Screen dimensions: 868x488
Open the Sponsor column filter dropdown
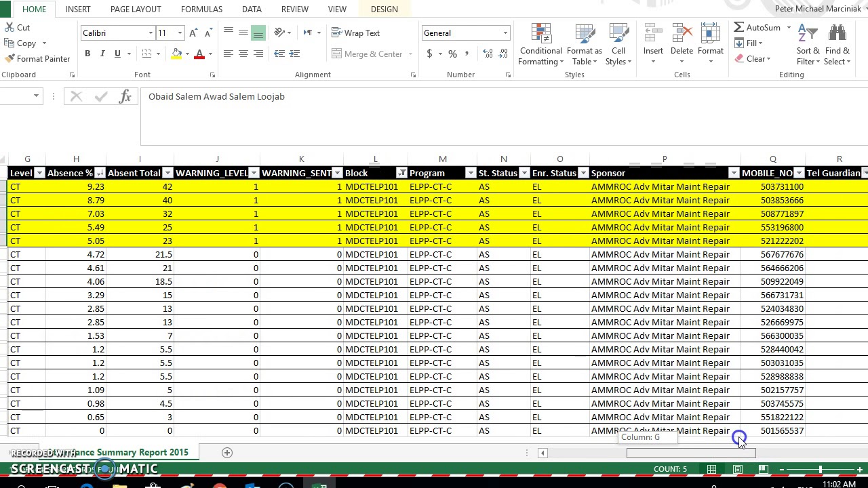(x=734, y=174)
